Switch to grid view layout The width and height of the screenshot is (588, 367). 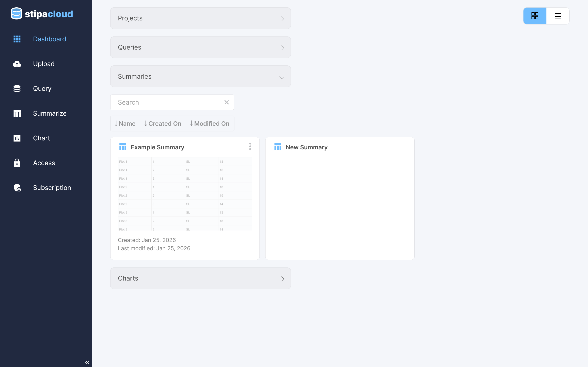pyautogui.click(x=535, y=16)
